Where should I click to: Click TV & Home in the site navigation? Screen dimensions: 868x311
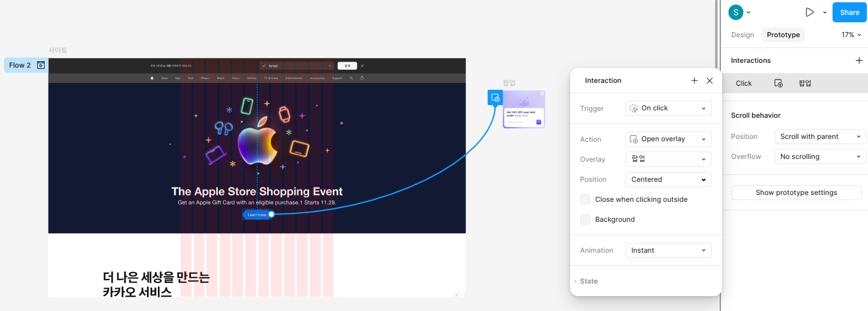[271, 78]
